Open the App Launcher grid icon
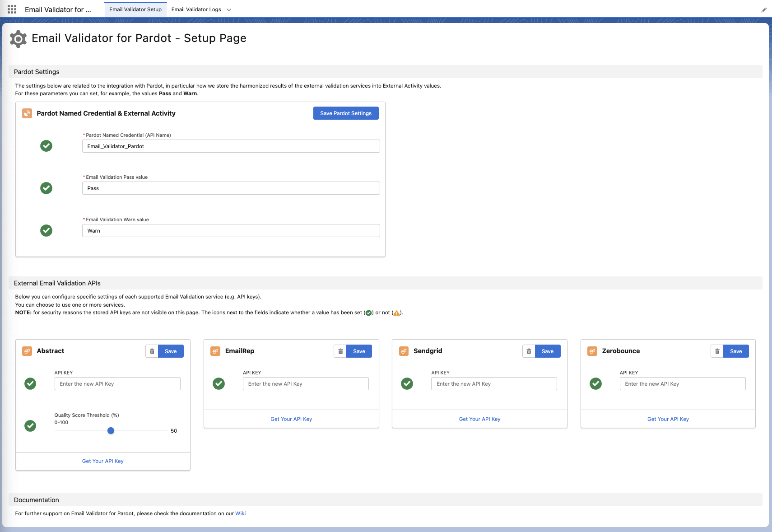 (x=12, y=9)
